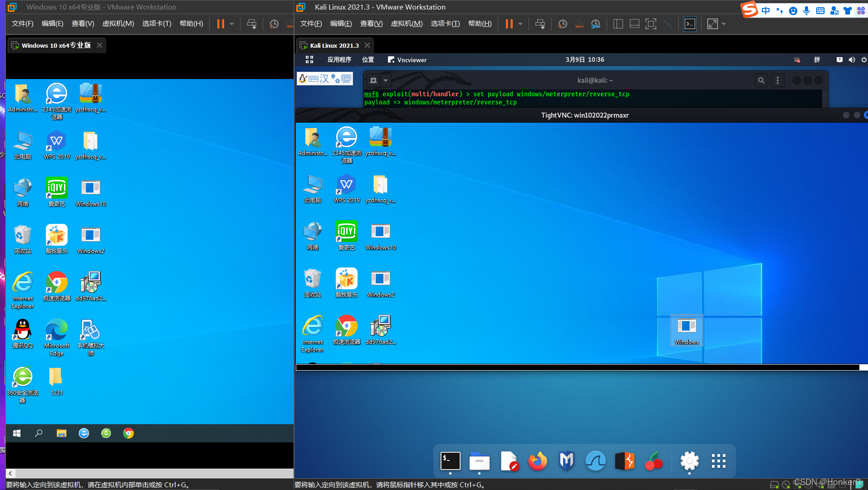
Task: Select Microsoft Edge icon on Windows 10 desktop
Action: click(x=57, y=337)
